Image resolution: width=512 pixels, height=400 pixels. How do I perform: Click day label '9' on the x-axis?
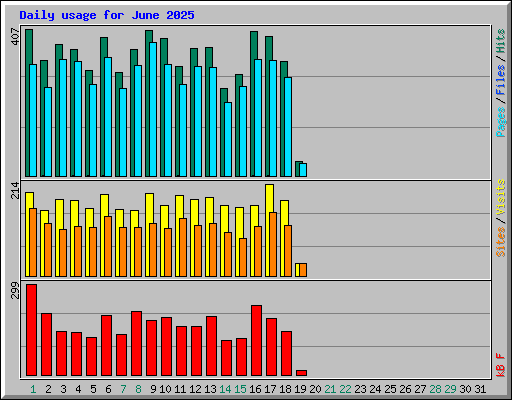153,389
